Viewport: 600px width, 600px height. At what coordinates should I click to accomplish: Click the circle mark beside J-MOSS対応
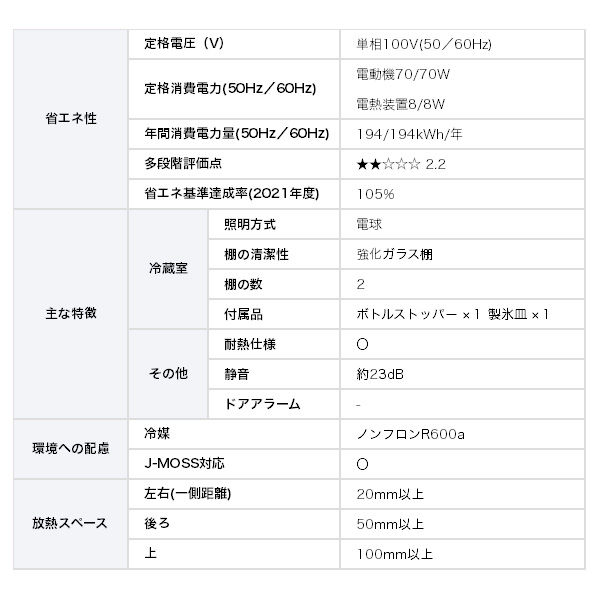point(363,464)
